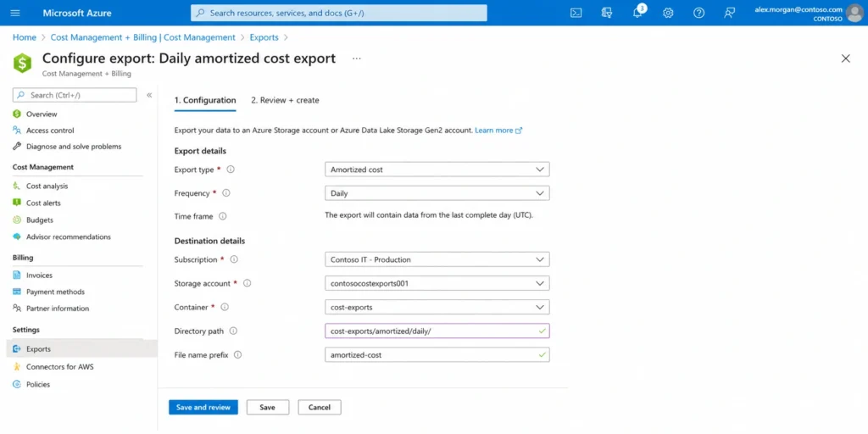
Task: Click Home in the breadcrumb
Action: point(25,37)
